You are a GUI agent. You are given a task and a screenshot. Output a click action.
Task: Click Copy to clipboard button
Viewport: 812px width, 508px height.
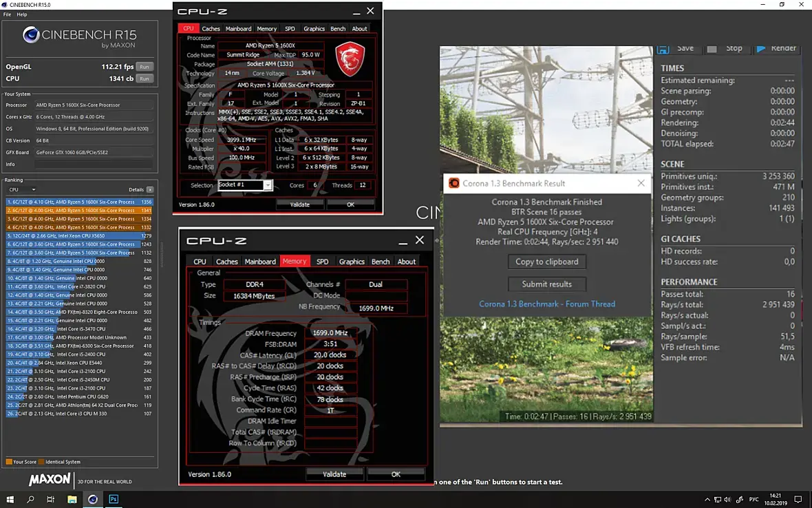click(x=547, y=262)
